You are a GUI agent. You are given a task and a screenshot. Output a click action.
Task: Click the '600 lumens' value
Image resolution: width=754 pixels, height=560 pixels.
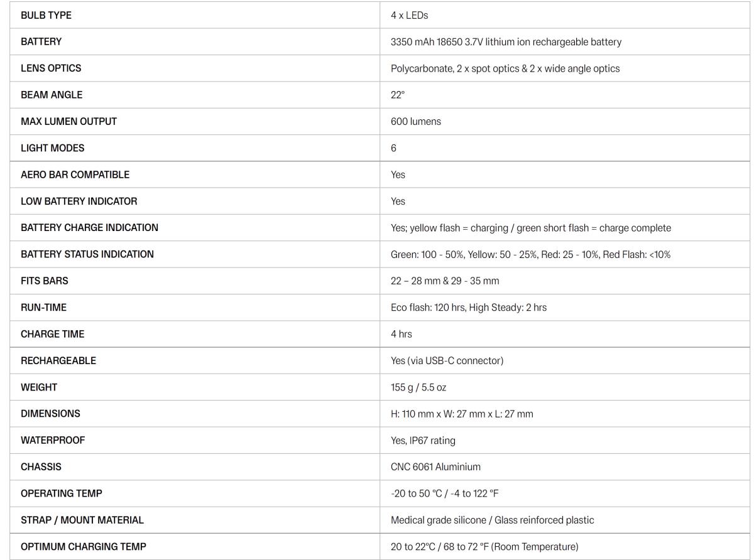point(415,122)
